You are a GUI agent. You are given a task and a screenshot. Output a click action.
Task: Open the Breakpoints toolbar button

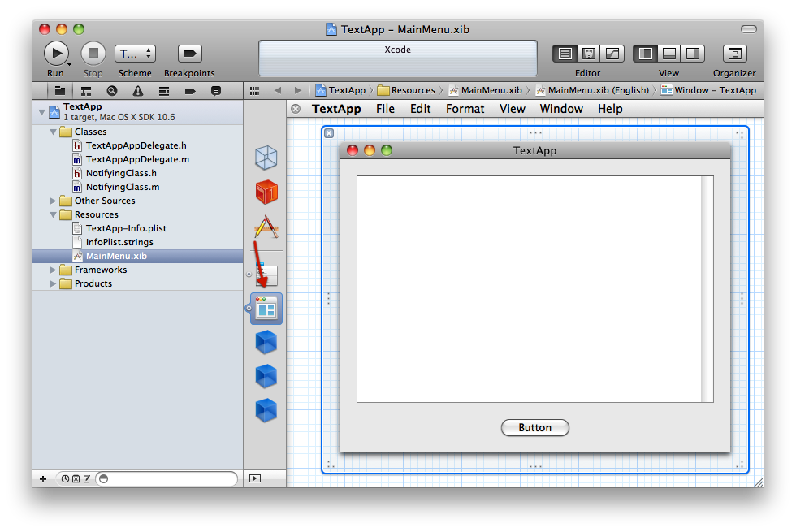coord(189,54)
